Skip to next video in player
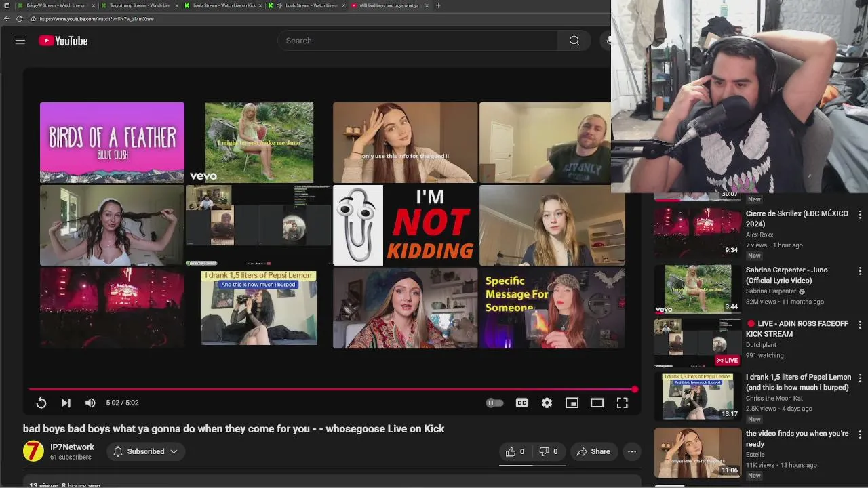The image size is (868, 488). 66,403
